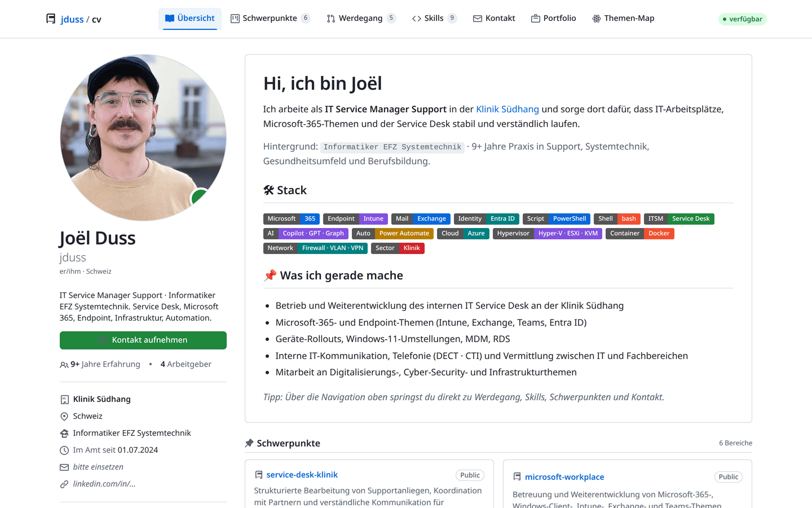Viewport: 812px width, 508px height.
Task: Open the jduss profile link in header
Action: pos(72,19)
